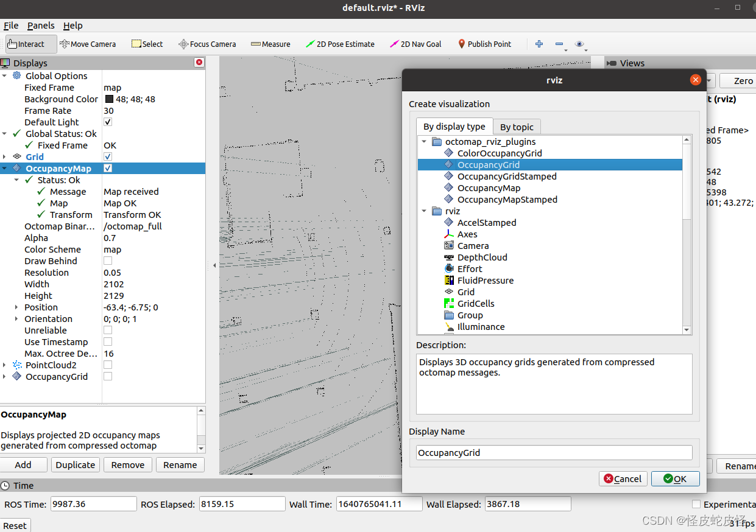
Task: Choose the Select tool in toolbar
Action: pos(147,44)
